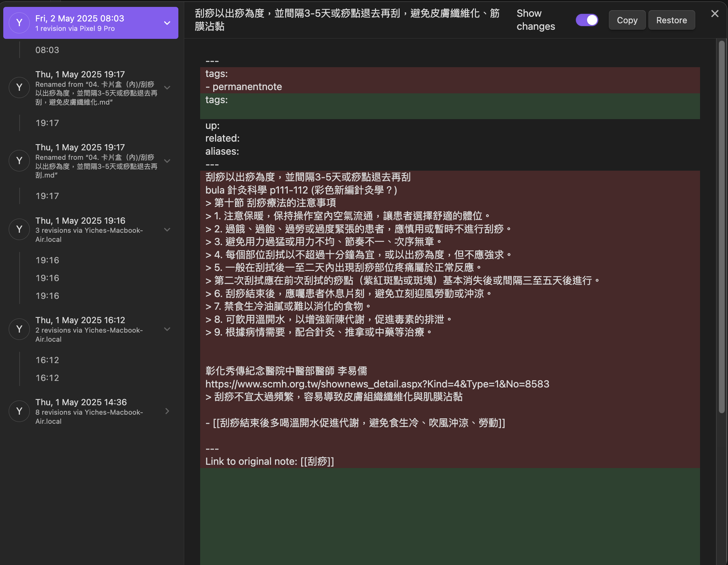Close the version history dialog
The width and height of the screenshot is (728, 565).
point(715,14)
